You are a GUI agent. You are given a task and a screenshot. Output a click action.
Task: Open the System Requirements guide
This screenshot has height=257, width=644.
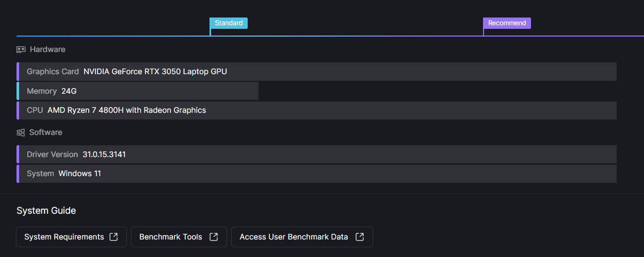coord(64,237)
